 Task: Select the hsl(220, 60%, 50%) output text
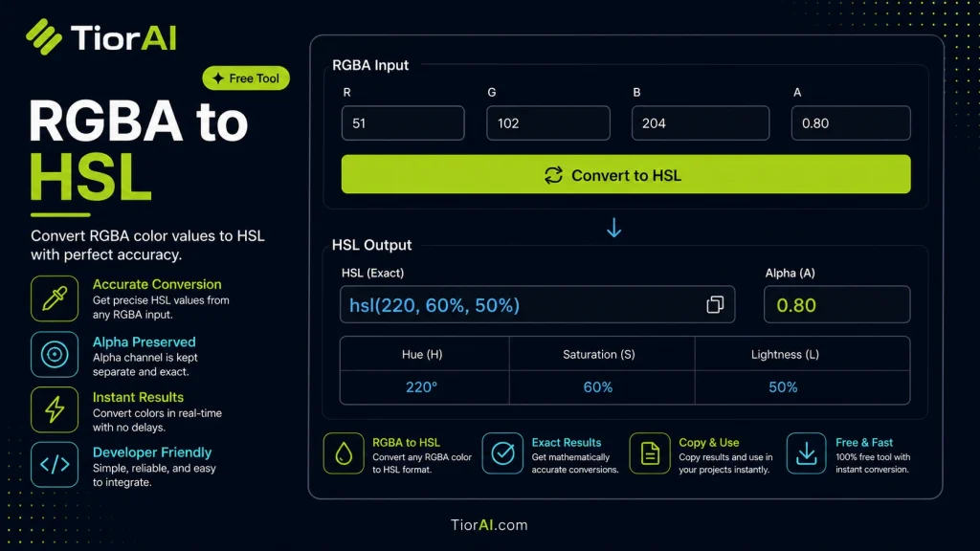(434, 305)
